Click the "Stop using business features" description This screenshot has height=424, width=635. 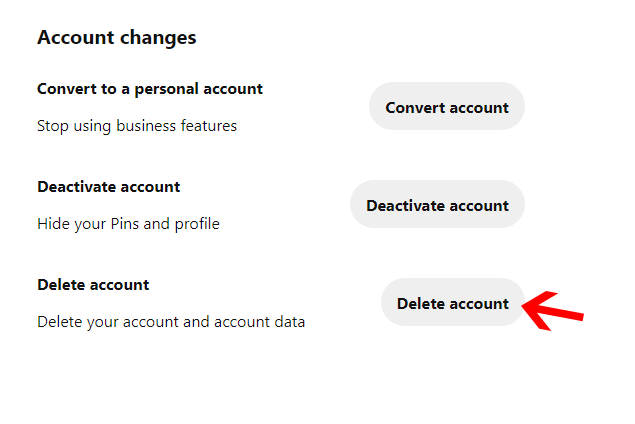click(x=137, y=126)
